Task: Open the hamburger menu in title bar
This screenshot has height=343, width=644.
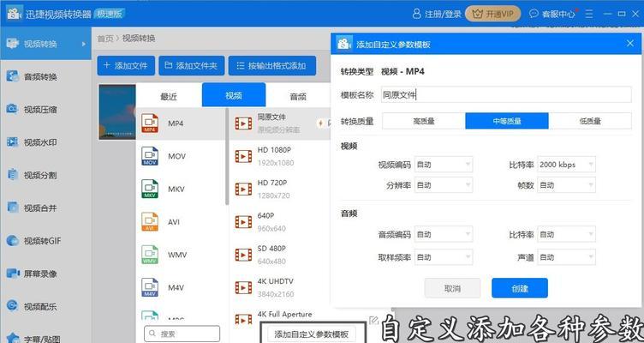Action: click(x=589, y=14)
